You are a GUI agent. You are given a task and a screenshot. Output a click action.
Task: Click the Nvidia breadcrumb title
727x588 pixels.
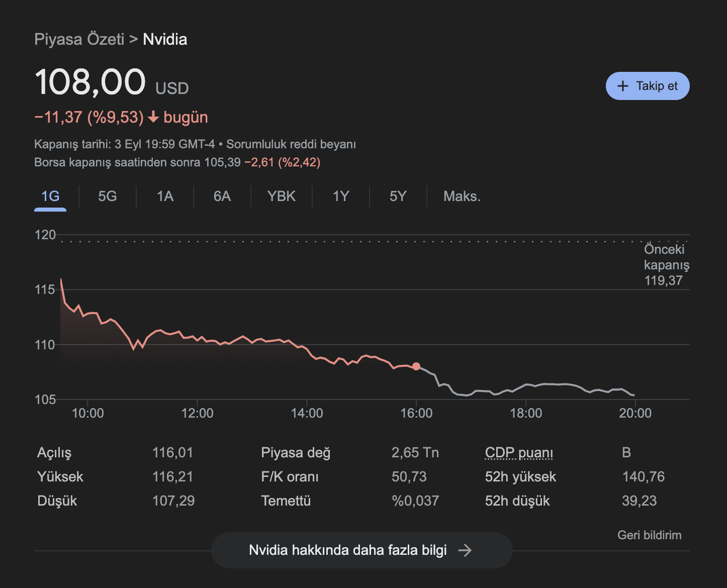pos(165,39)
